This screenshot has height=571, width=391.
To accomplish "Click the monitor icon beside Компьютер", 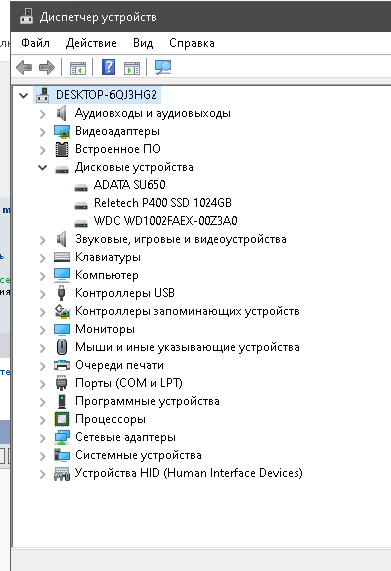I will [62, 275].
